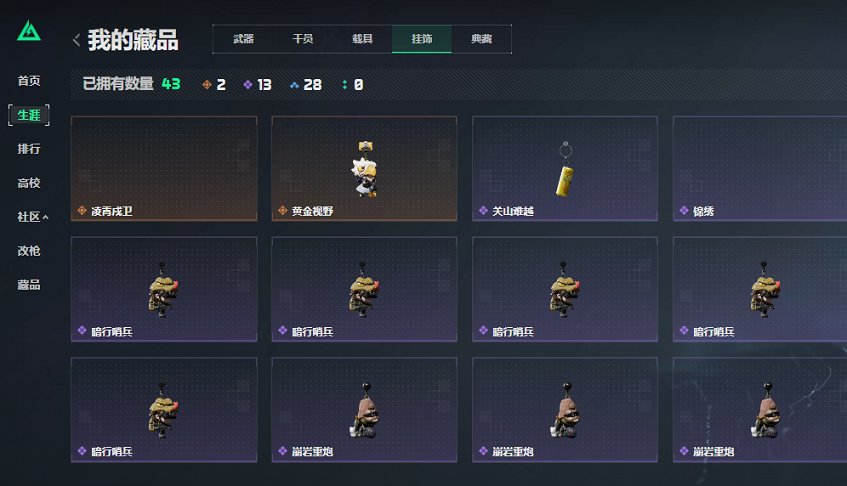This screenshot has width=847, height=486.
Task: Select the active 挂饰 tab
Action: tap(422, 39)
